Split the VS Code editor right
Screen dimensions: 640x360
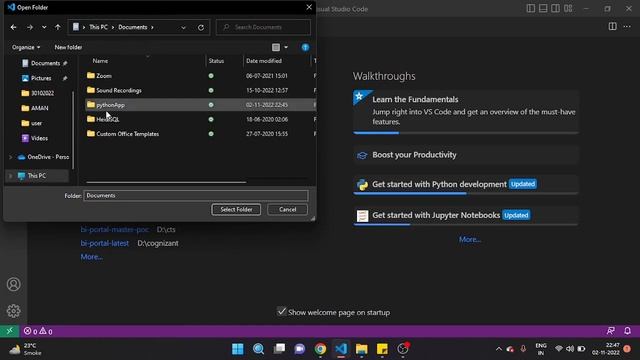(613, 27)
